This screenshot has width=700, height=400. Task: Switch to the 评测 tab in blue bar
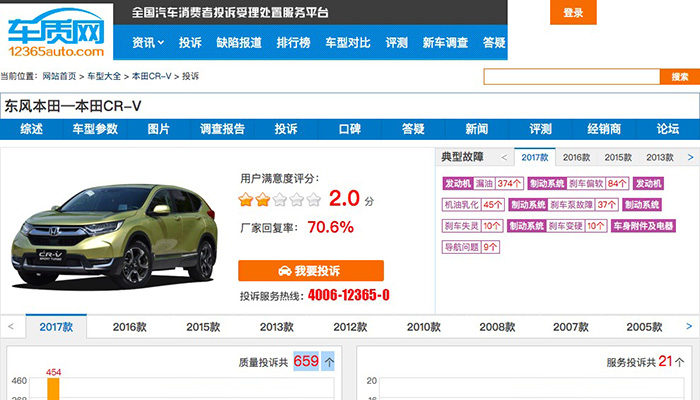pos(541,129)
